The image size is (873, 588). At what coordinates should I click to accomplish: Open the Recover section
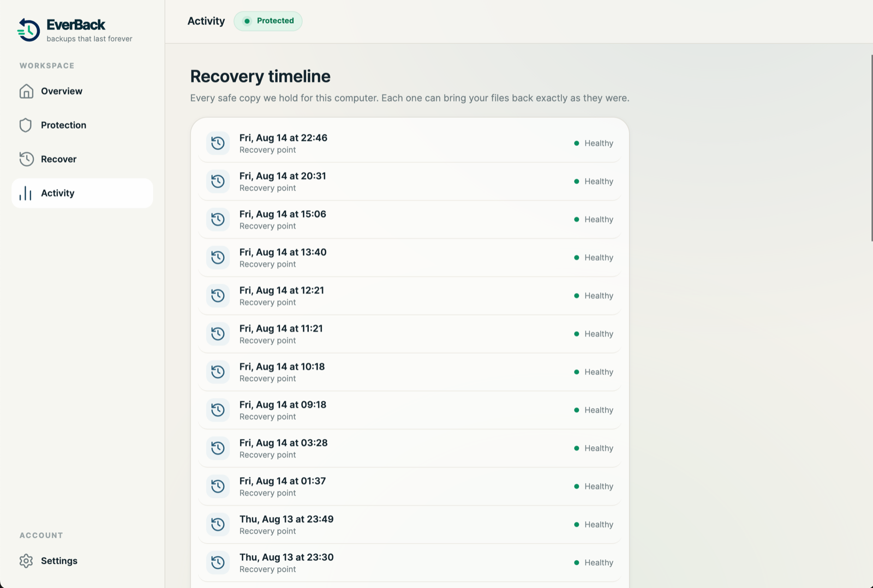click(x=82, y=159)
